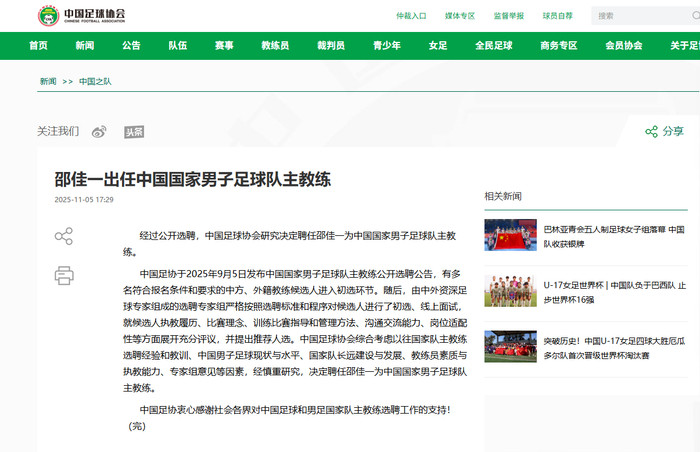The height and width of the screenshot is (452, 700).
Task: Open thumbnail of U-17 women beat Ecuador news
Action: coord(510,346)
